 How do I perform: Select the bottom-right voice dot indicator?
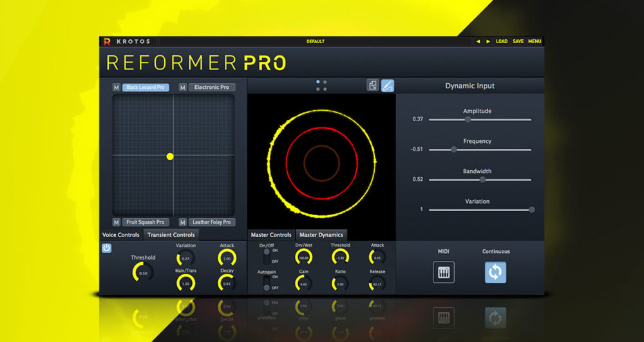click(325, 89)
